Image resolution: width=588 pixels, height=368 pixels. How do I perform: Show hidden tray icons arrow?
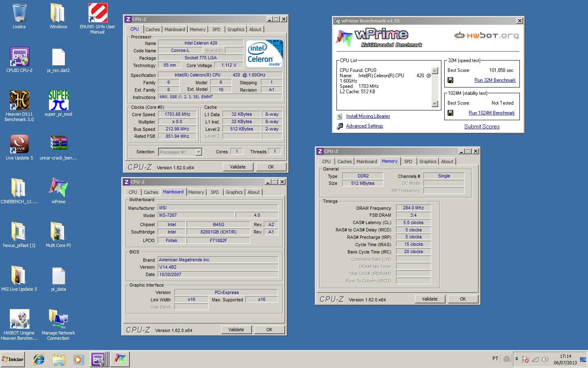click(517, 359)
